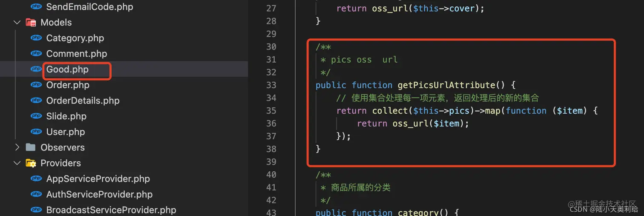Click the PHP icon next to Slide.php
The height and width of the screenshot is (216, 644).
(x=36, y=116)
